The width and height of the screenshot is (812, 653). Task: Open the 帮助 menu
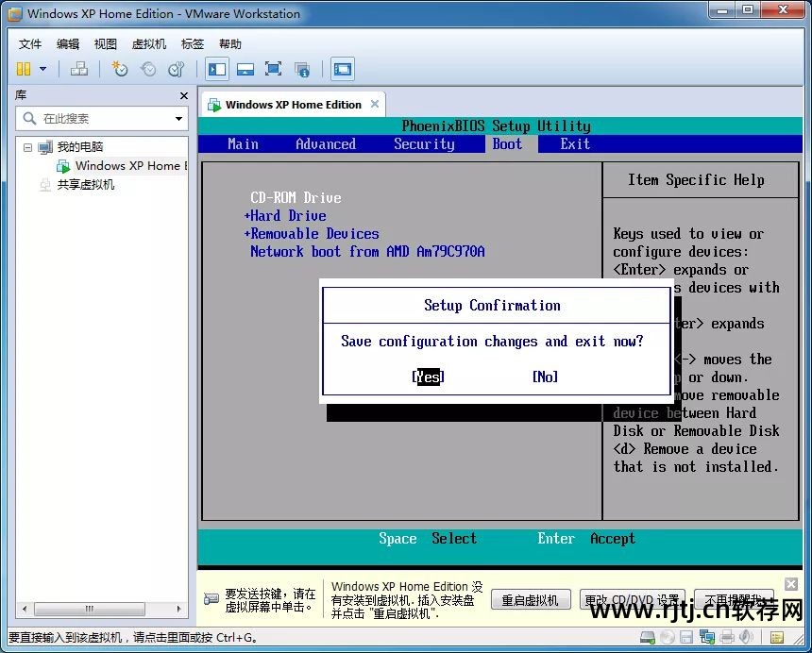click(230, 44)
